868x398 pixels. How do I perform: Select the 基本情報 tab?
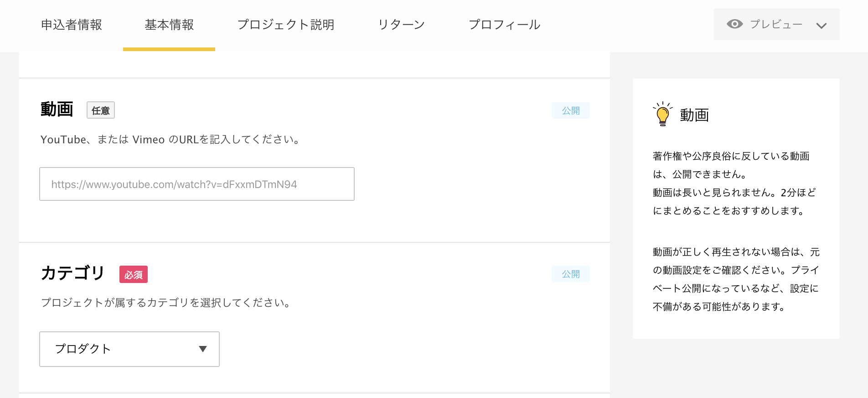click(x=169, y=25)
